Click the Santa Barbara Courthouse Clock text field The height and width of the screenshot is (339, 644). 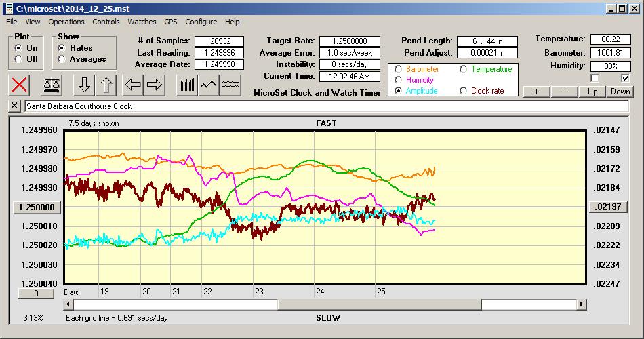coord(325,106)
